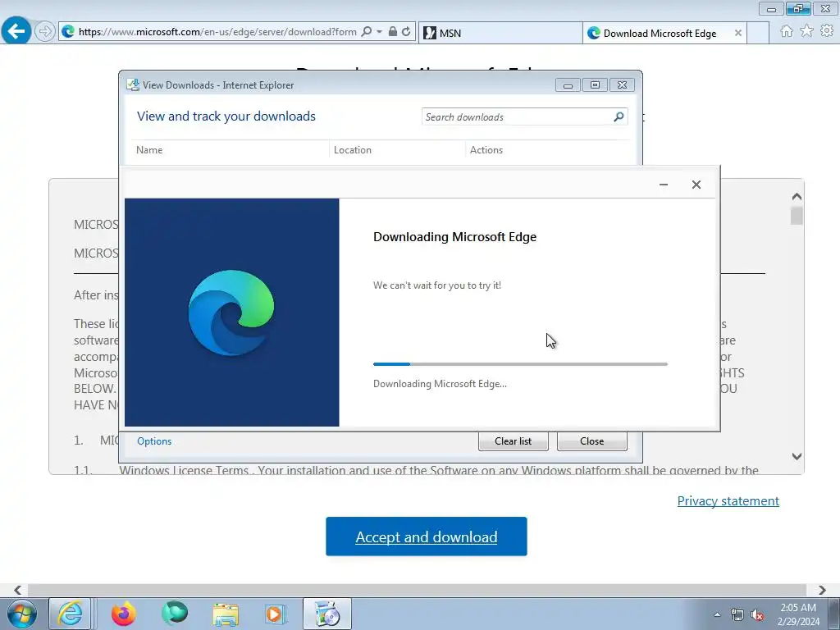
Task: Show hidden tray icons arrow
Action: 717,614
